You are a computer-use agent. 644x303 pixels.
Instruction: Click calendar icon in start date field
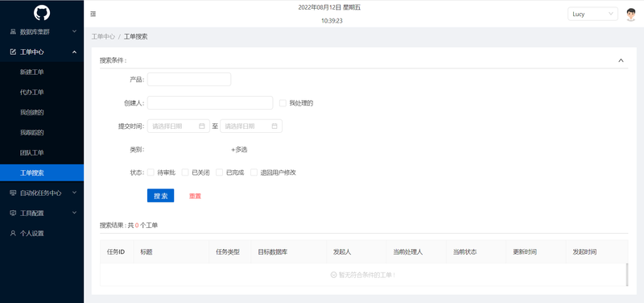pos(202,127)
